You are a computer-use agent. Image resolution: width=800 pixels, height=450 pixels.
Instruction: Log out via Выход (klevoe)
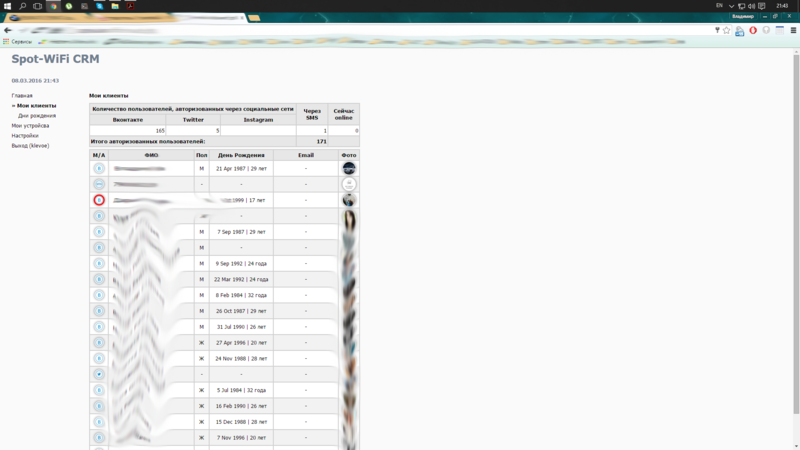coord(30,145)
